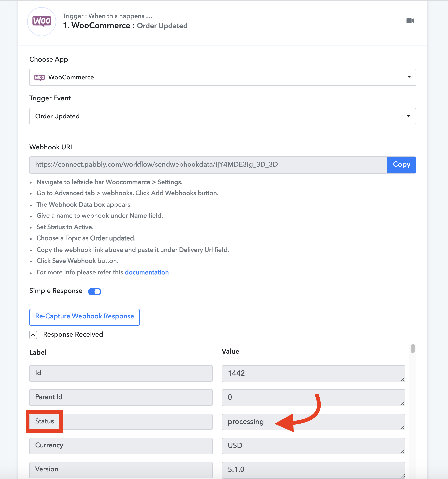Screen dimensions: 448x479
Task: Click the Status label field
Action: [121, 422]
